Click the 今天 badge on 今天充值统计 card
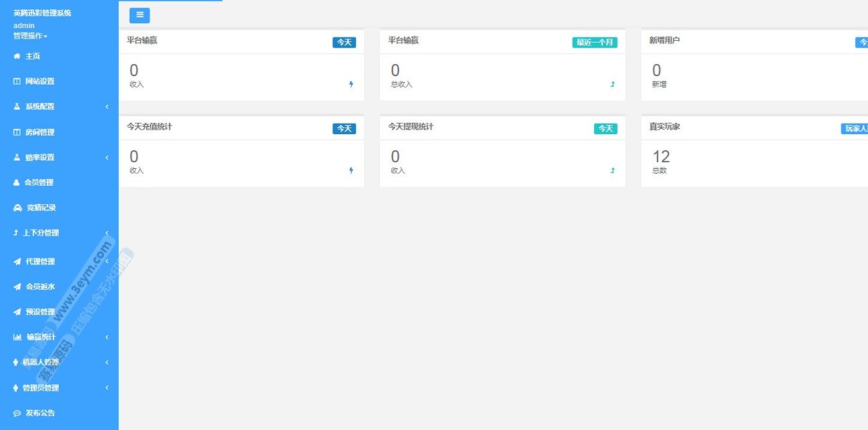Image resolution: width=868 pixels, height=430 pixels. tap(344, 129)
